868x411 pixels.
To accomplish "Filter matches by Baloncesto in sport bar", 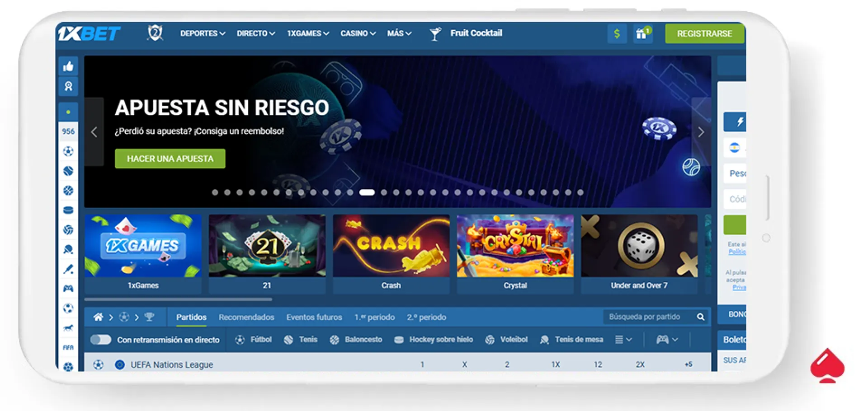I will pos(356,340).
